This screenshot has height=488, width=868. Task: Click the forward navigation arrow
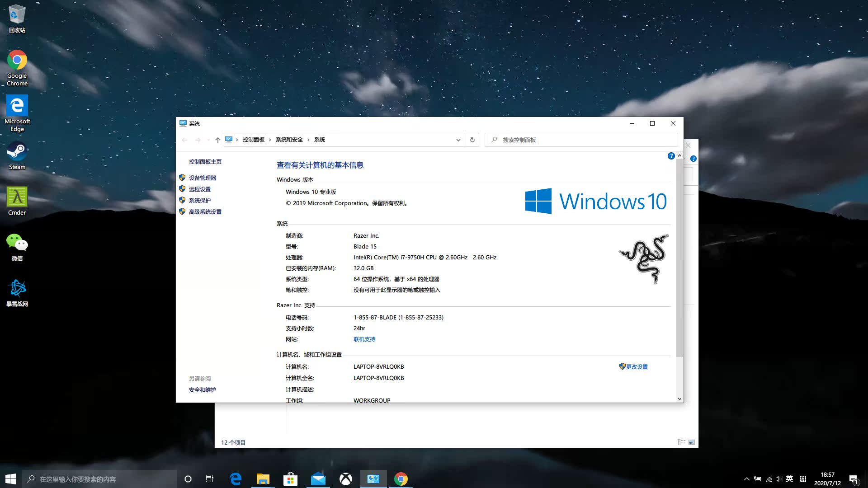(x=198, y=140)
